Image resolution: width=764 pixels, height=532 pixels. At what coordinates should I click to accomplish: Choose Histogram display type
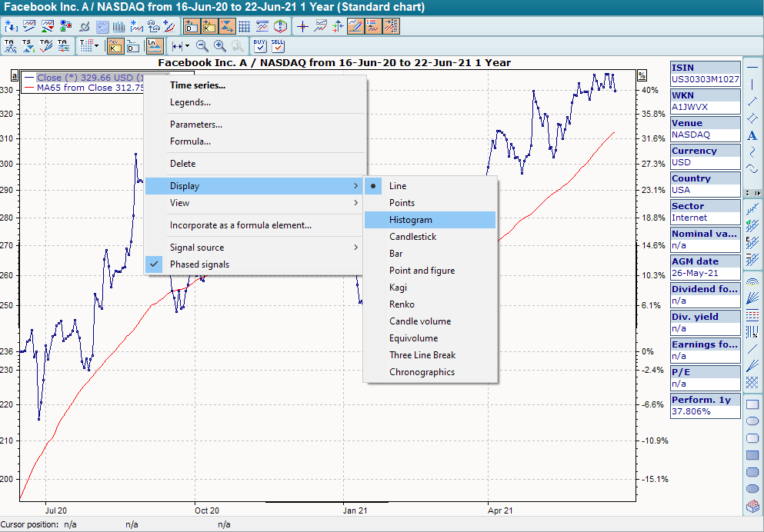(410, 220)
